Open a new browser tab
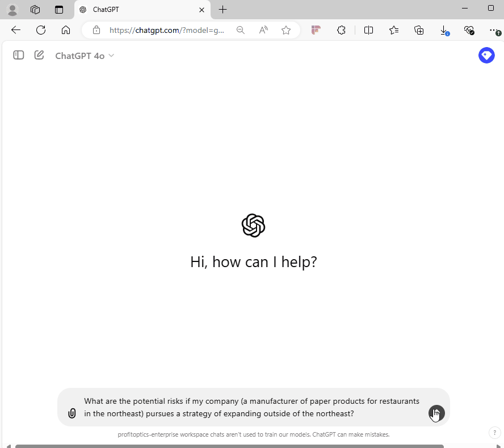504x448 pixels. pyautogui.click(x=222, y=10)
